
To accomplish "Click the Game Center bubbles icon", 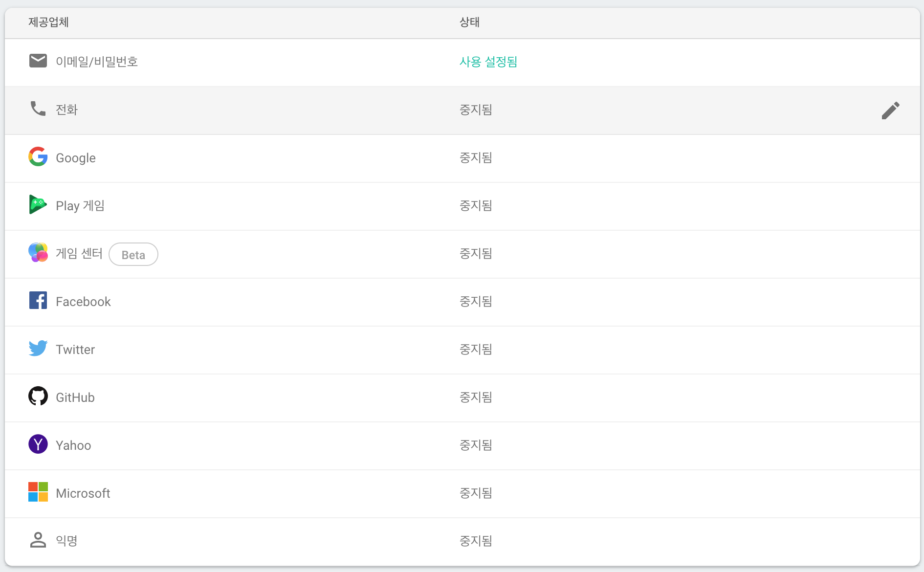I will tap(38, 253).
